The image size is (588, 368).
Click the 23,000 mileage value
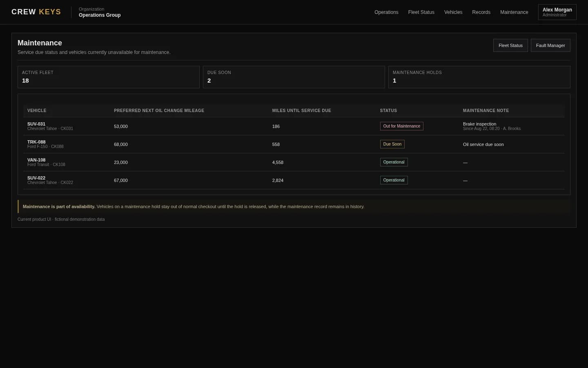[x=121, y=162]
